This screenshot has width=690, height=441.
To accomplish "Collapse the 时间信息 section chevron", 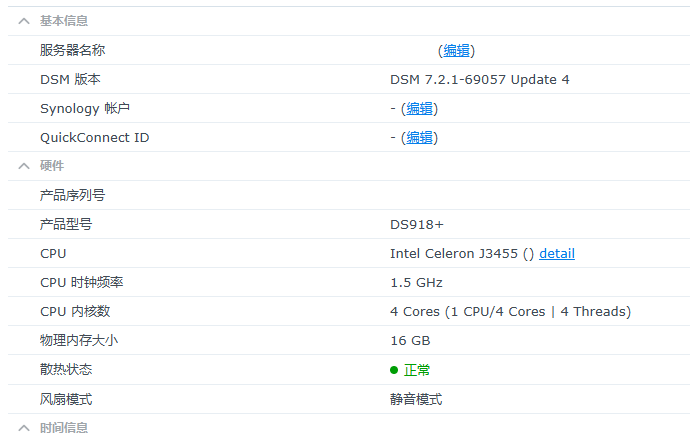I will 24,428.
